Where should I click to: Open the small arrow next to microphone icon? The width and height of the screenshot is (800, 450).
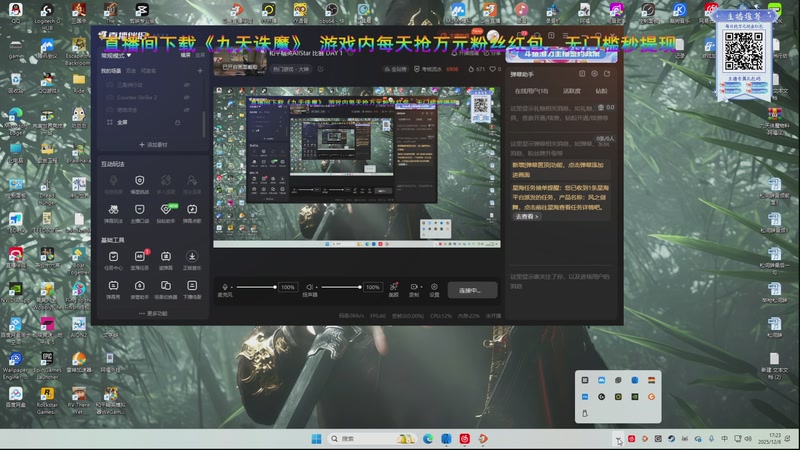click(x=231, y=287)
